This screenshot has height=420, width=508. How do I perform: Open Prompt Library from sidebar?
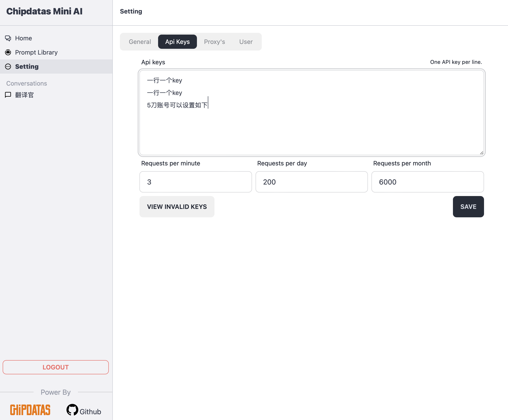36,52
